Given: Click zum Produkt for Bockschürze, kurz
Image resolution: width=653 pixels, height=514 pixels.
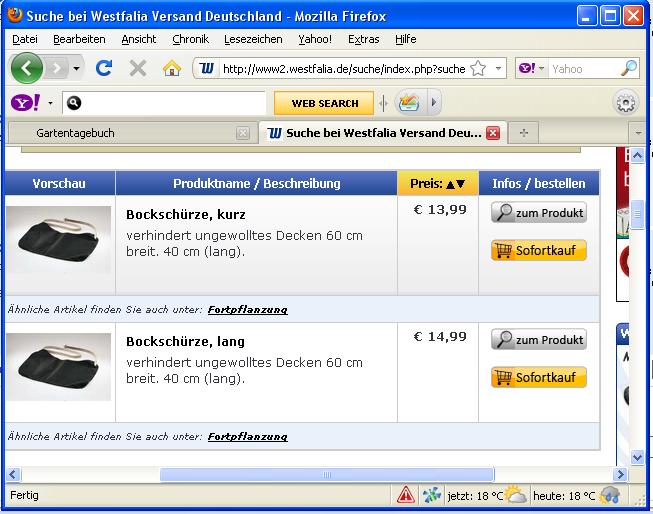Looking at the screenshot, I should click(539, 212).
